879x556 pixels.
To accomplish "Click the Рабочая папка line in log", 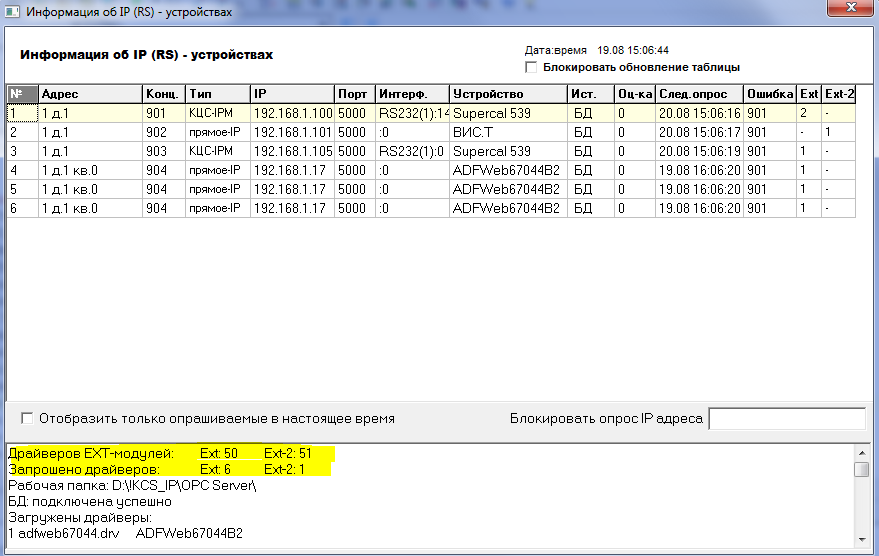I will (x=132, y=486).
